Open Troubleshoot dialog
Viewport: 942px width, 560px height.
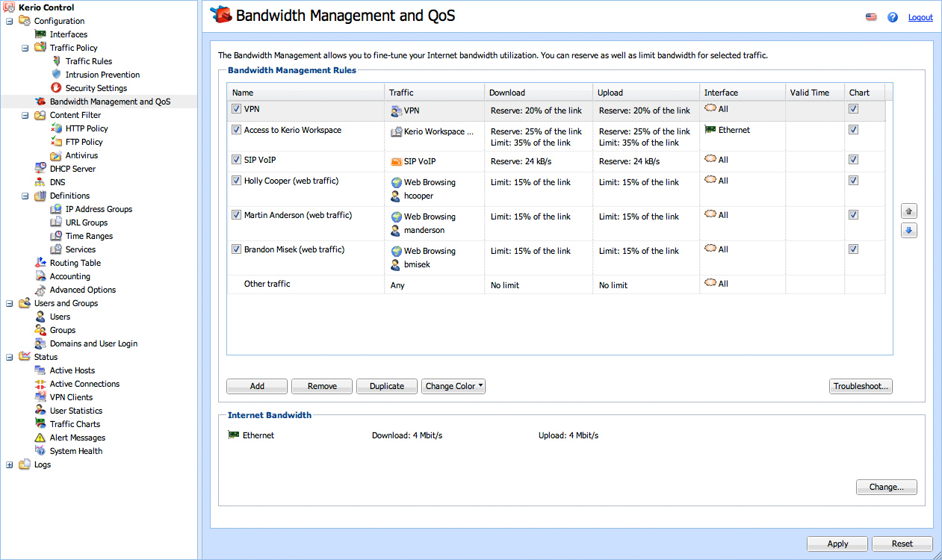[861, 386]
